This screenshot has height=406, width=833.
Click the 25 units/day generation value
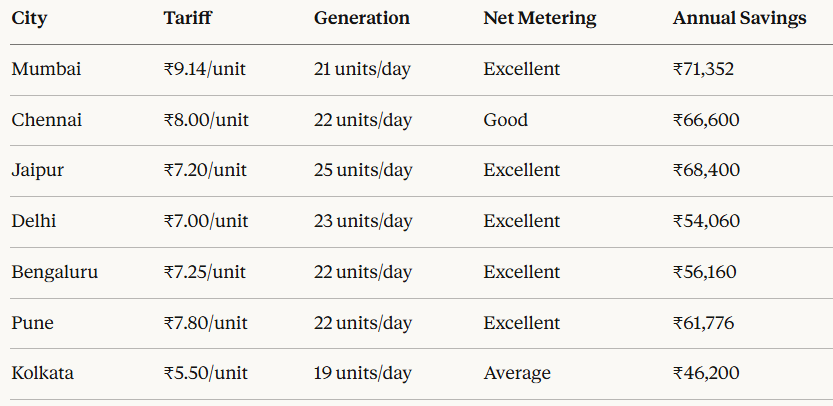[363, 171]
